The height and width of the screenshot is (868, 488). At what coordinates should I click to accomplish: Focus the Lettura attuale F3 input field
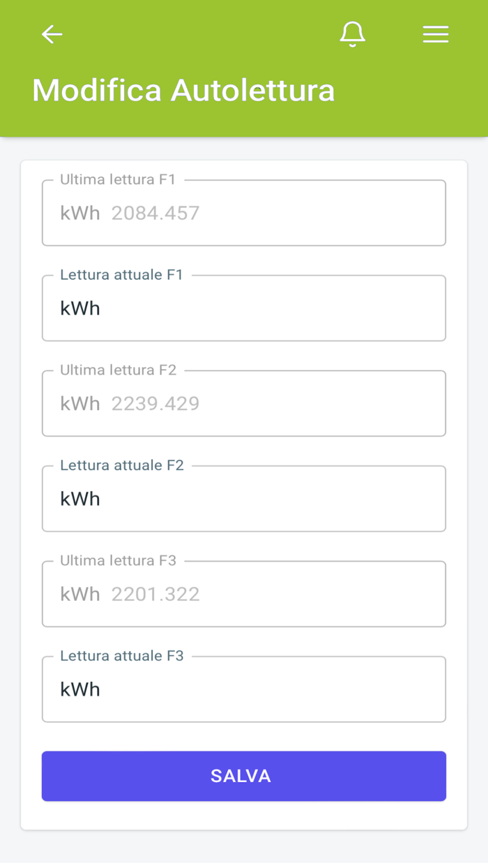265,689
